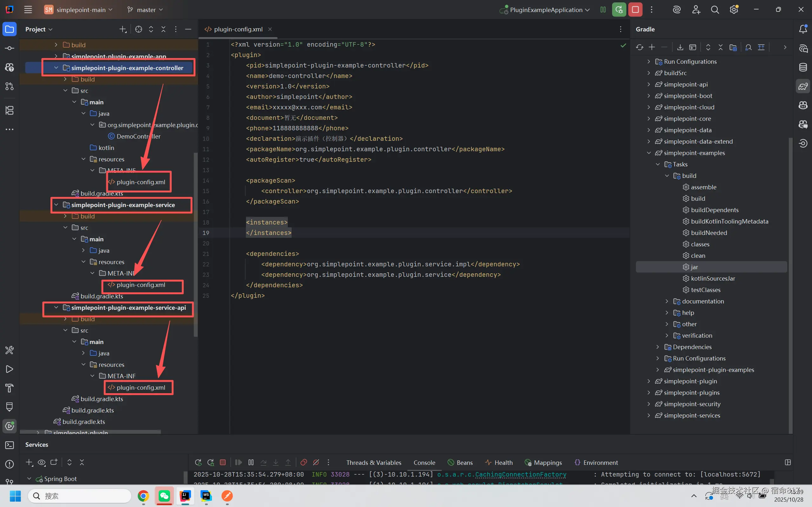
Task: Open the Database tool window icon
Action: coord(803,67)
